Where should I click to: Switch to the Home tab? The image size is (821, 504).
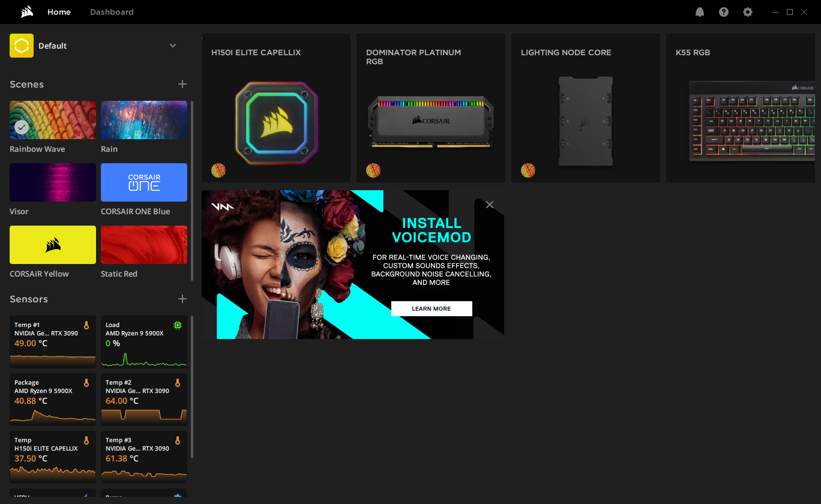59,12
